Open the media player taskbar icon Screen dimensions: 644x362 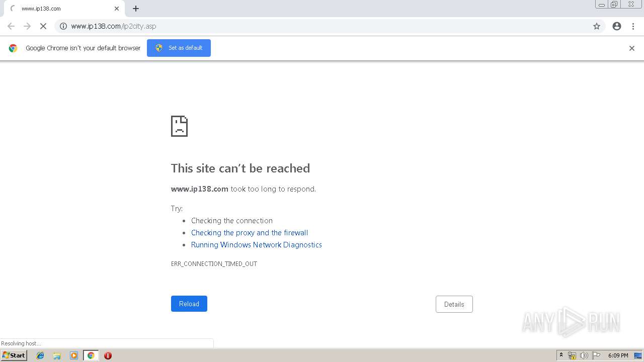pos(73,355)
